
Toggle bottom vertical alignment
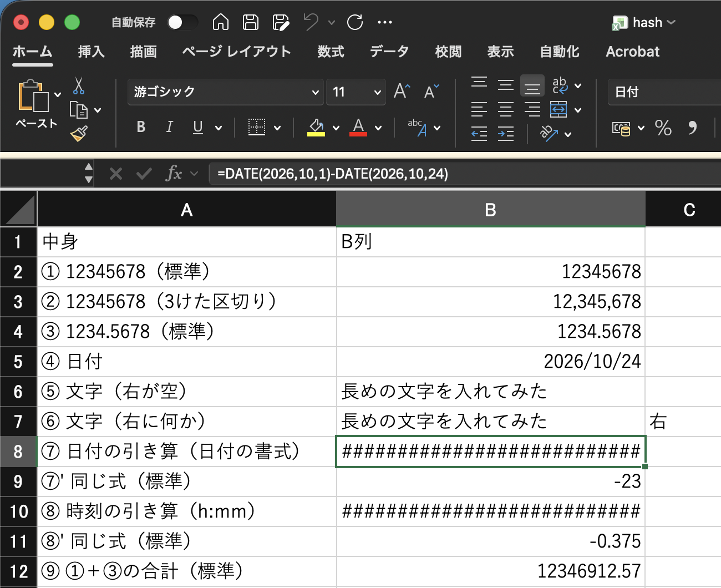532,86
